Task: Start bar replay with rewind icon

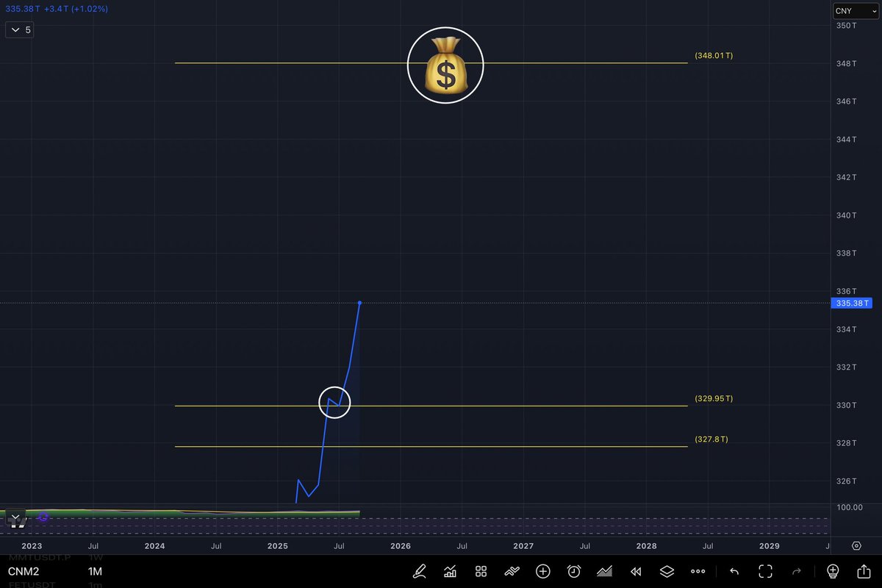Action: (636, 571)
